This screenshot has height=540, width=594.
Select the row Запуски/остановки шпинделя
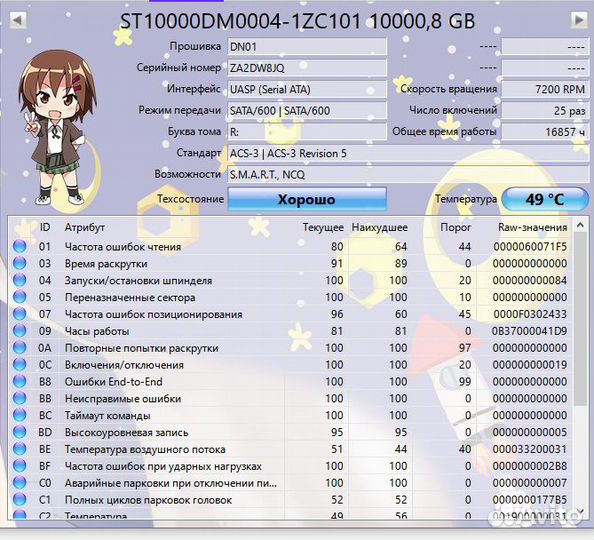(x=290, y=280)
